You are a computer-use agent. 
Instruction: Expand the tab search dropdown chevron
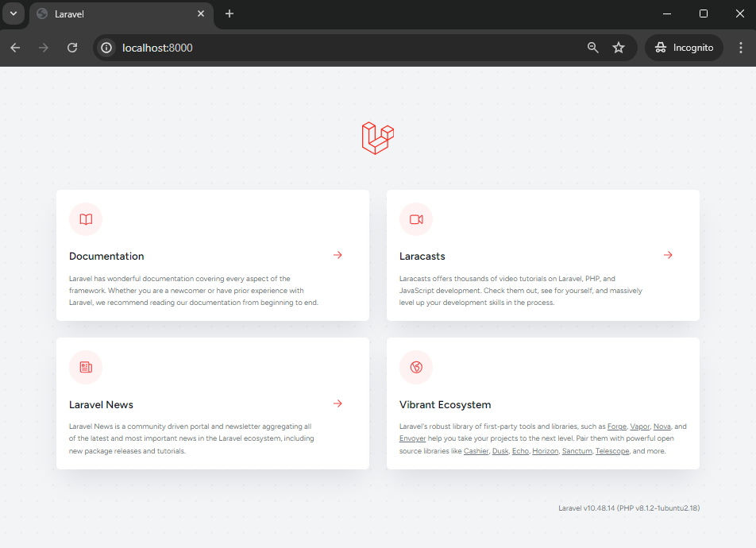click(13, 14)
